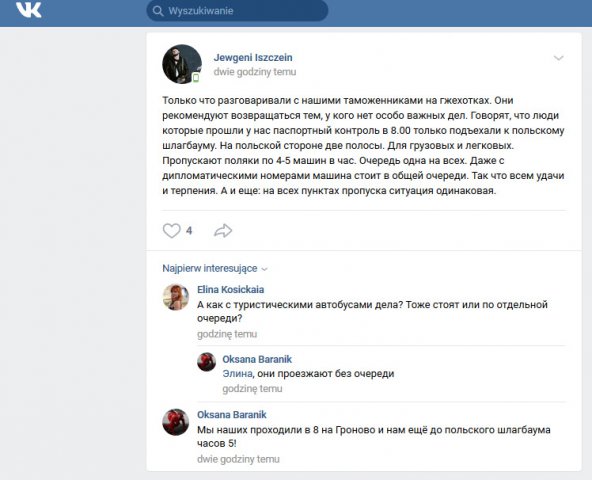The image size is (592, 480).
Task: Like the post with heart icon
Action: coord(171,230)
